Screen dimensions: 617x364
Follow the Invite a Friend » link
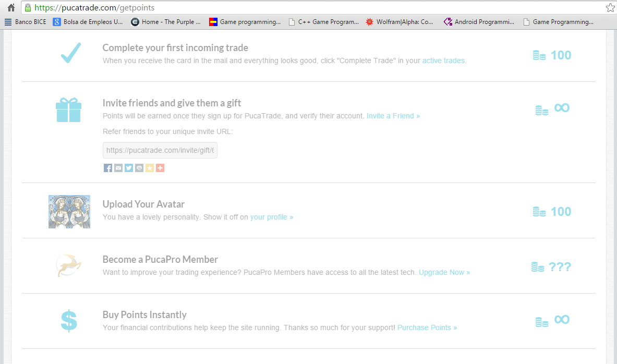click(x=393, y=116)
